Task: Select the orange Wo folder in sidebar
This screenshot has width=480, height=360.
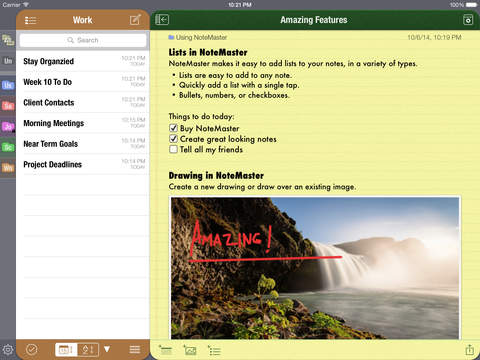Action: point(8,168)
